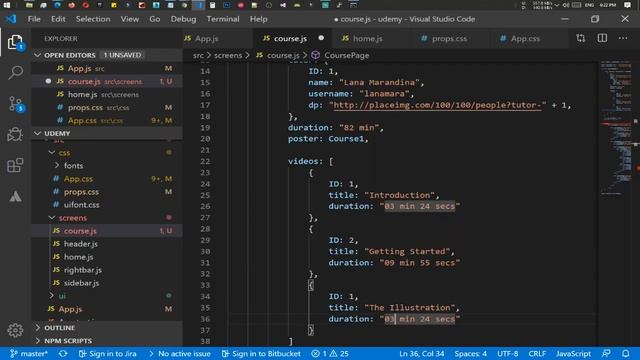
Task: Click the compare changes icon in editor toolbar
Action: point(580,38)
